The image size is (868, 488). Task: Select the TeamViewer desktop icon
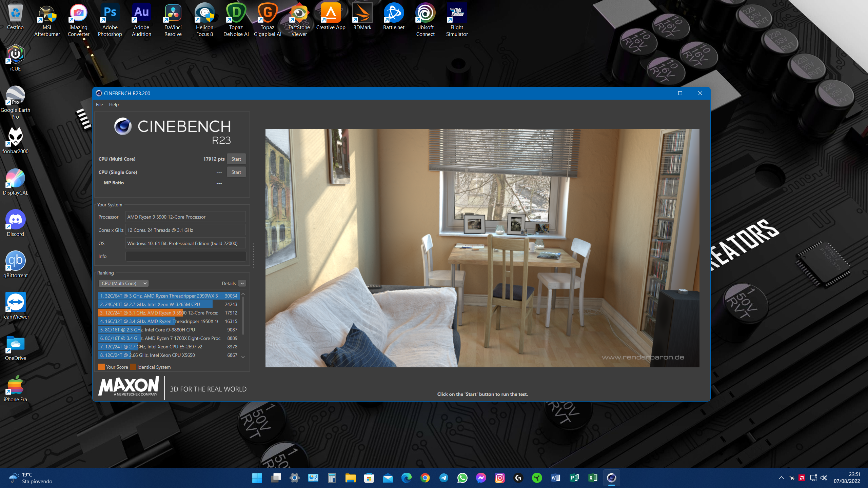pyautogui.click(x=15, y=306)
